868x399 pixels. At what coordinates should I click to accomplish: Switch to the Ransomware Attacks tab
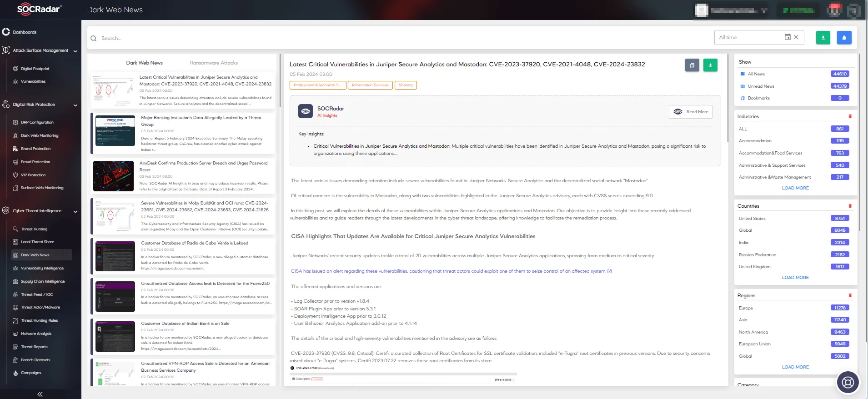[x=214, y=63]
